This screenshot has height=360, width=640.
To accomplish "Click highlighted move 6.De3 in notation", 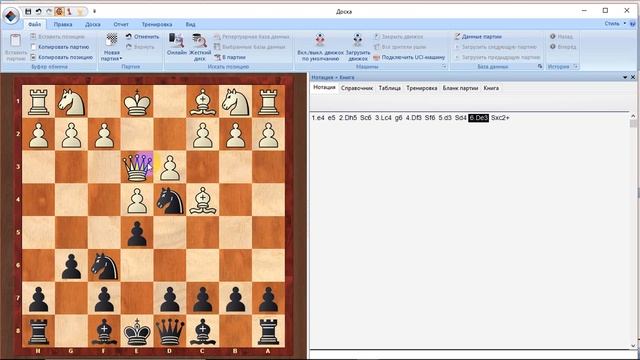I will [x=478, y=118].
